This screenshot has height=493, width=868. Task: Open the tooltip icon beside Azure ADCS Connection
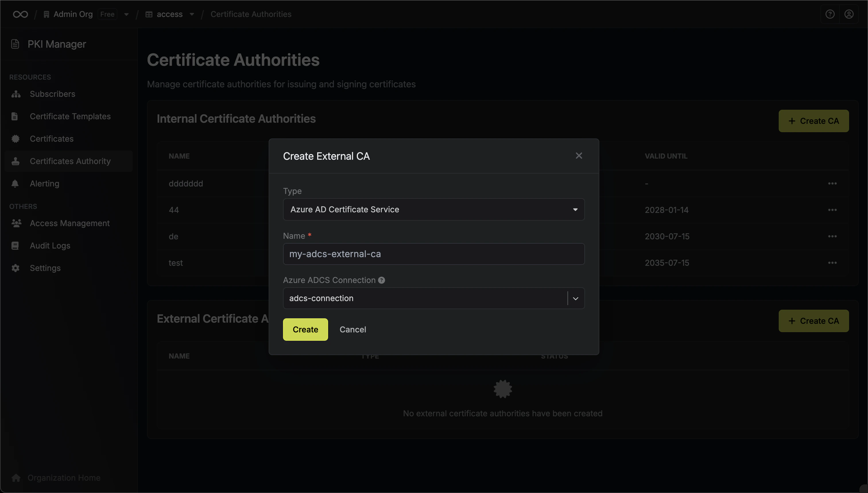pos(381,280)
